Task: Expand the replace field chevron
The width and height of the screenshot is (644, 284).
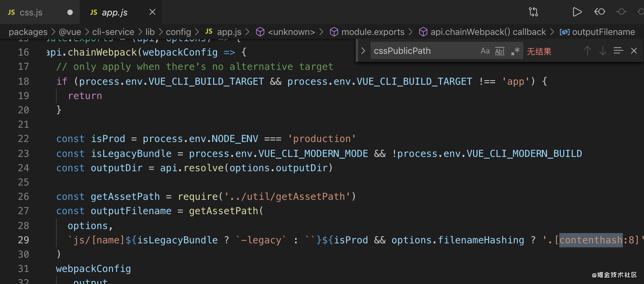Action: pos(363,51)
